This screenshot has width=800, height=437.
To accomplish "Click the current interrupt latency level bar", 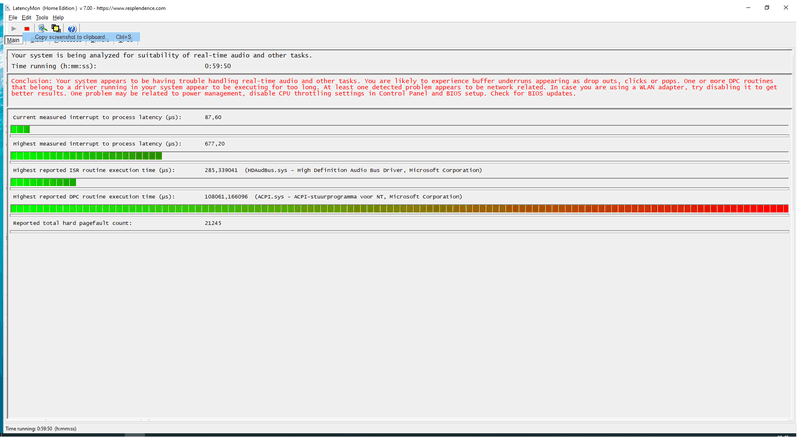I will 399,129.
